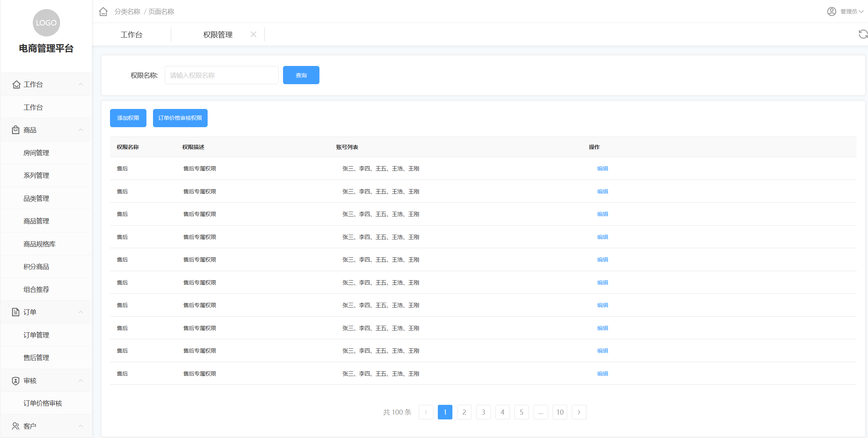Click 页面名称 in the breadcrumb
Screen dimensions: 868x438
point(161,12)
